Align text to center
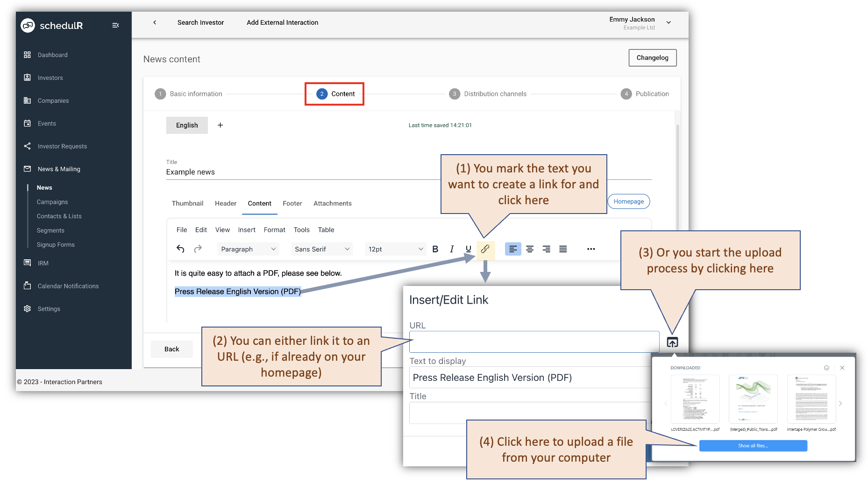 click(x=529, y=249)
